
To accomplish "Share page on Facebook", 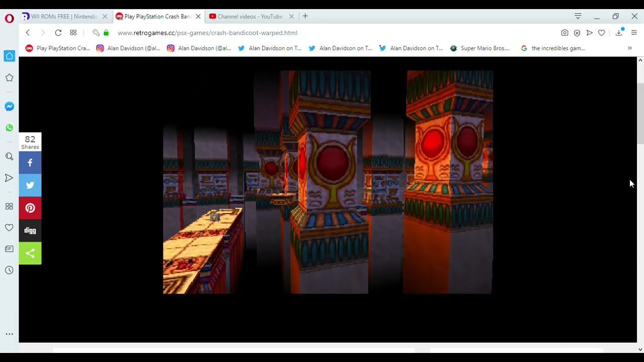I will pyautogui.click(x=30, y=162).
